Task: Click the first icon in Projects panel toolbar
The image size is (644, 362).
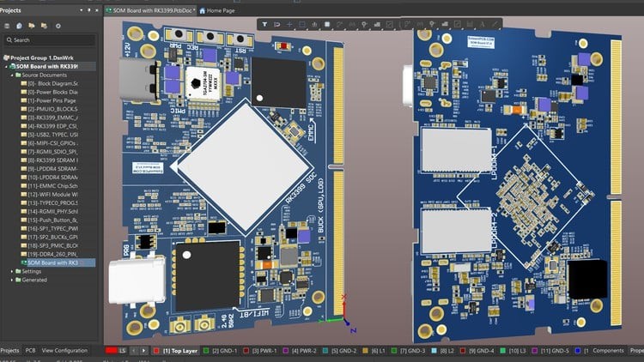Action: tap(8, 26)
